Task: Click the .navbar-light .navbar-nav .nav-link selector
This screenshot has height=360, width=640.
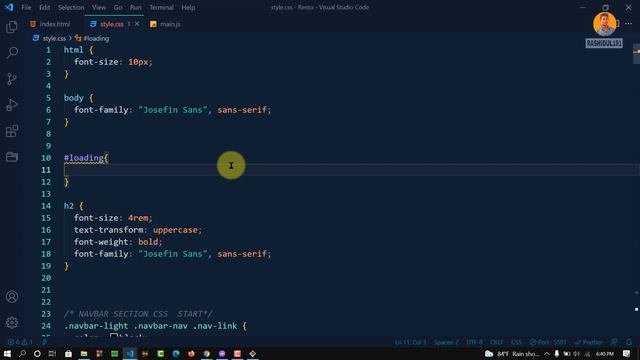Action: pos(151,326)
